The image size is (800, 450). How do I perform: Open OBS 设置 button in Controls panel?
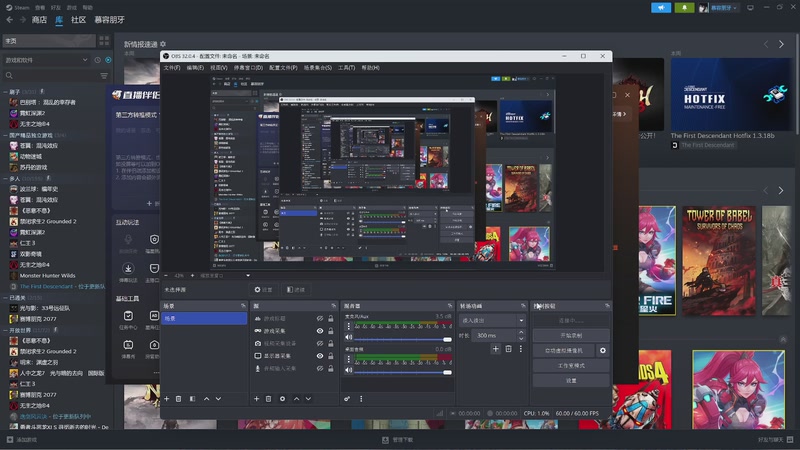pos(571,381)
